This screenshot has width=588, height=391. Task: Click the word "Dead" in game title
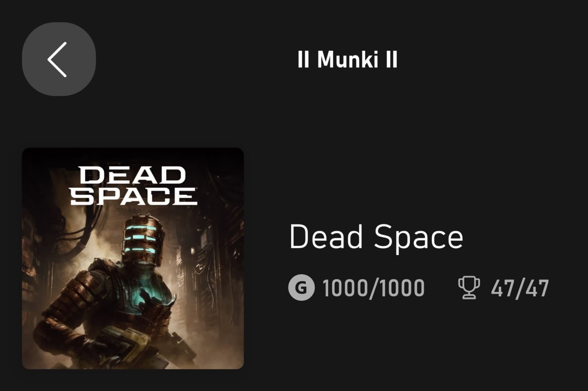[x=326, y=236]
